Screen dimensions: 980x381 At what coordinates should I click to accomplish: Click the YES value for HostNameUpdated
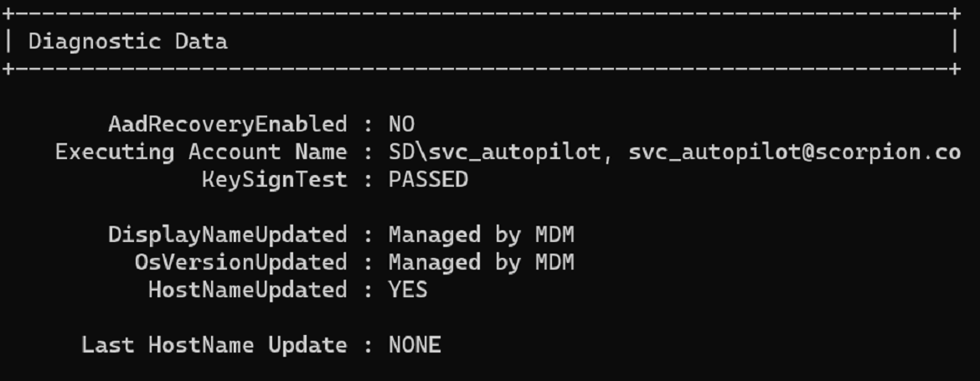pyautogui.click(x=408, y=290)
